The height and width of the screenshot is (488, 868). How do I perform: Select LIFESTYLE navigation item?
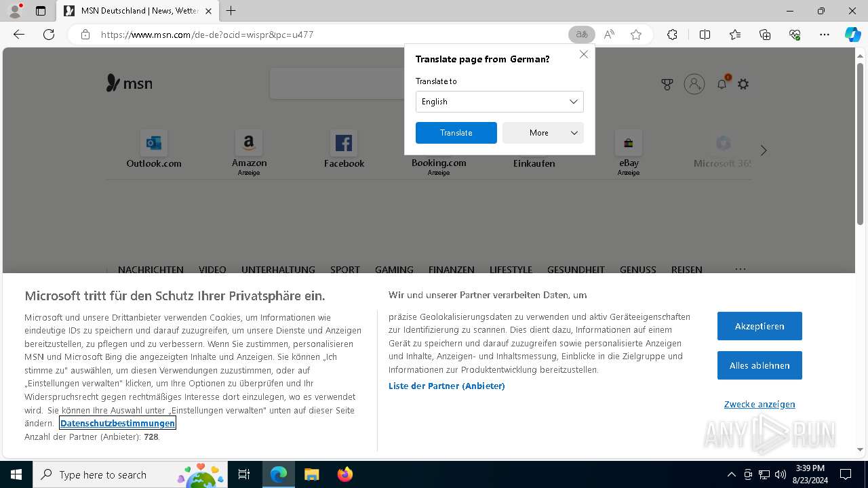click(x=511, y=269)
